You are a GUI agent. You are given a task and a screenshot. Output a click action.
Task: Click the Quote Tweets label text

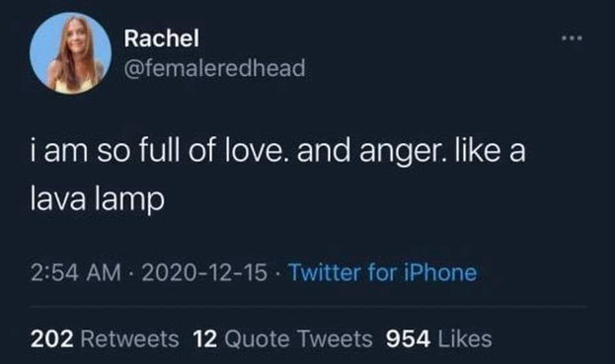tap(298, 339)
